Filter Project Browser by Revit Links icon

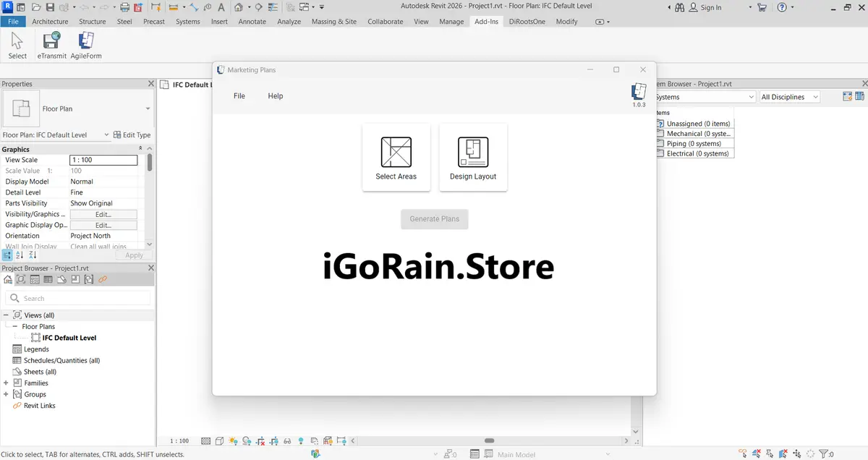[x=103, y=279]
